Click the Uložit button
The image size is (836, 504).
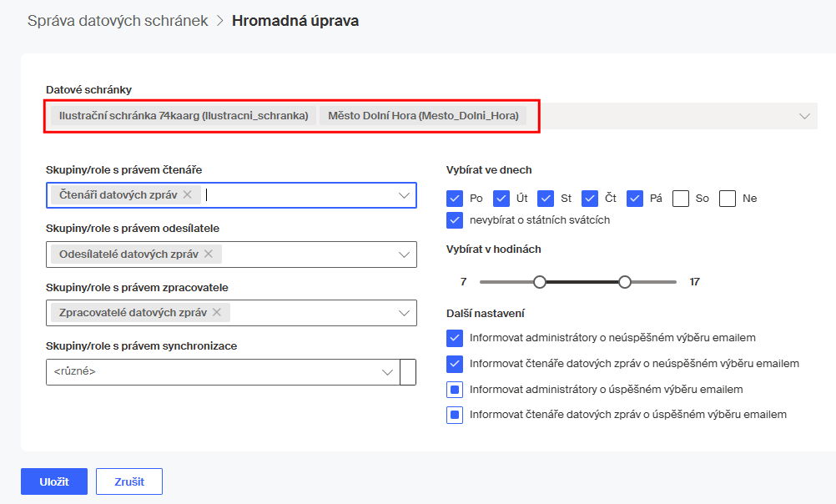[x=53, y=481]
